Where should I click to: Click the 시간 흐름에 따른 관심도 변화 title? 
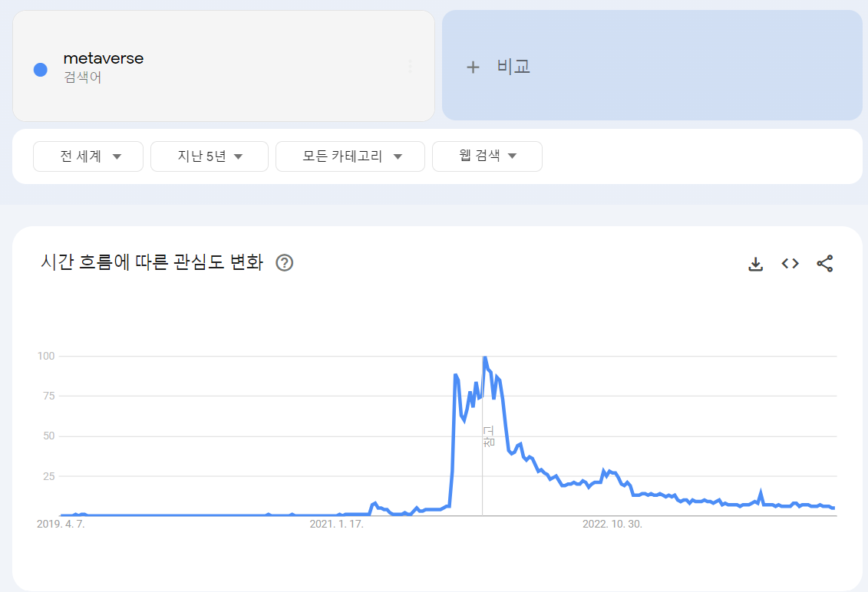(151, 262)
